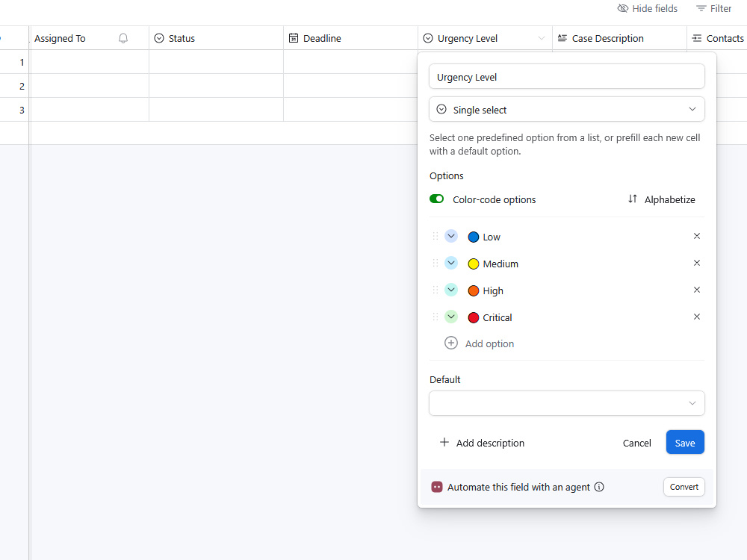Viewport: 747px width, 560px height.
Task: Click the Deadline cell in row 2
Action: [x=350, y=86]
